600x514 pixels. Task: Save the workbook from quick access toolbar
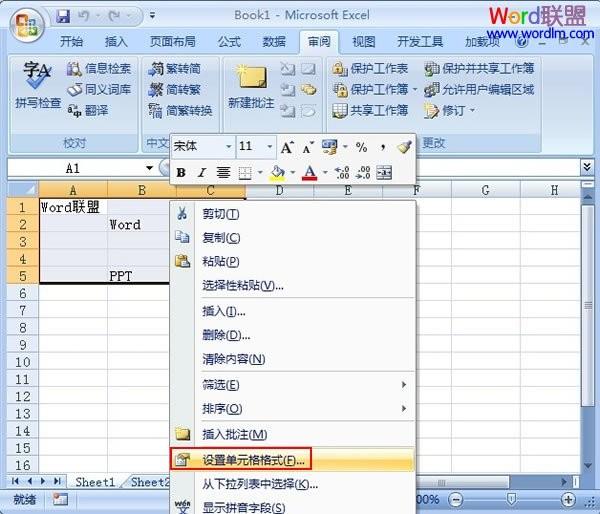(x=63, y=16)
